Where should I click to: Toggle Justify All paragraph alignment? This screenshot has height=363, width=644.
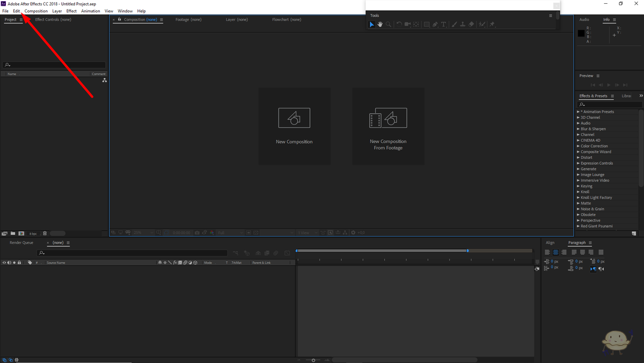point(601,252)
